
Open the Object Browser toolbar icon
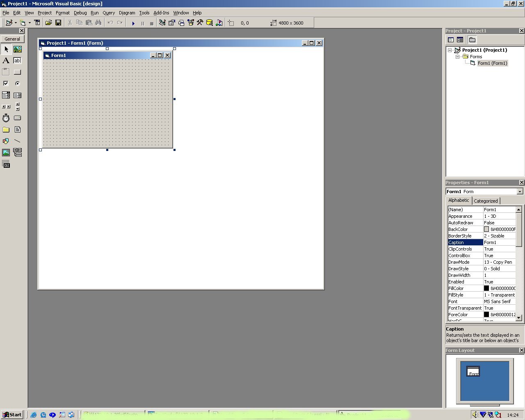point(191,23)
